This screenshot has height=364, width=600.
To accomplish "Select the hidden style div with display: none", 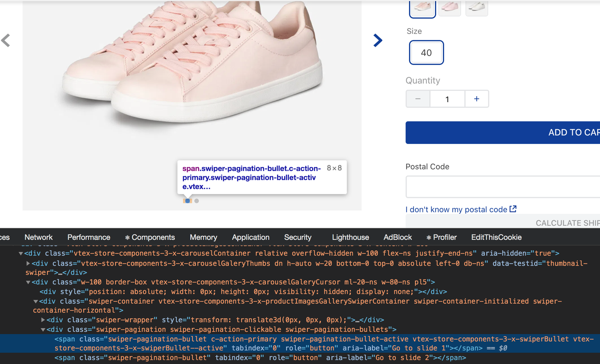I will (243, 292).
